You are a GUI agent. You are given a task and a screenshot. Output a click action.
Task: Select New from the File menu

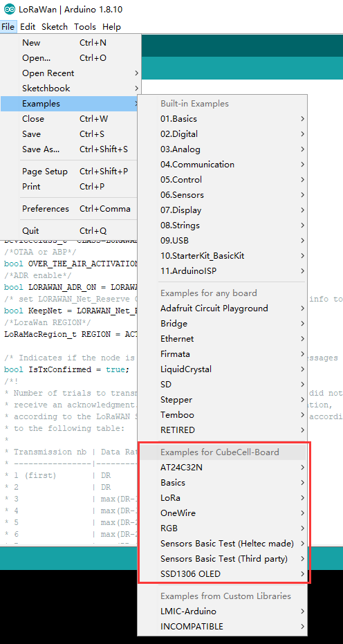(71, 43)
